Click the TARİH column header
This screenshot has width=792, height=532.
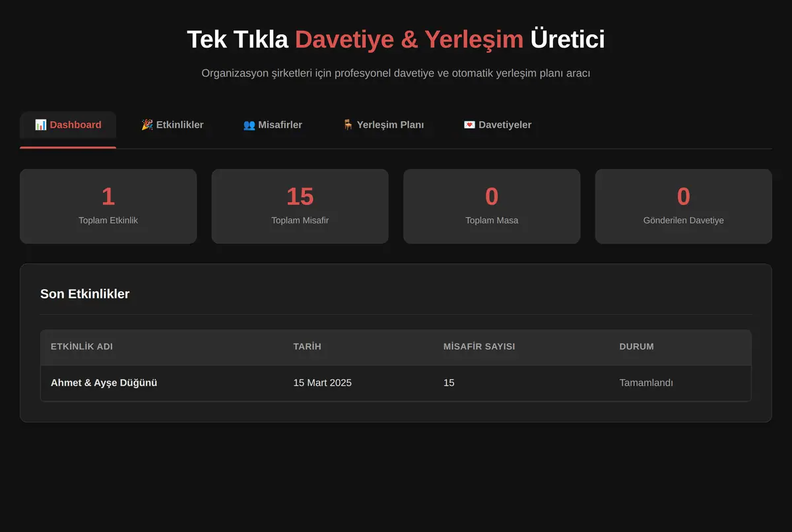308,347
